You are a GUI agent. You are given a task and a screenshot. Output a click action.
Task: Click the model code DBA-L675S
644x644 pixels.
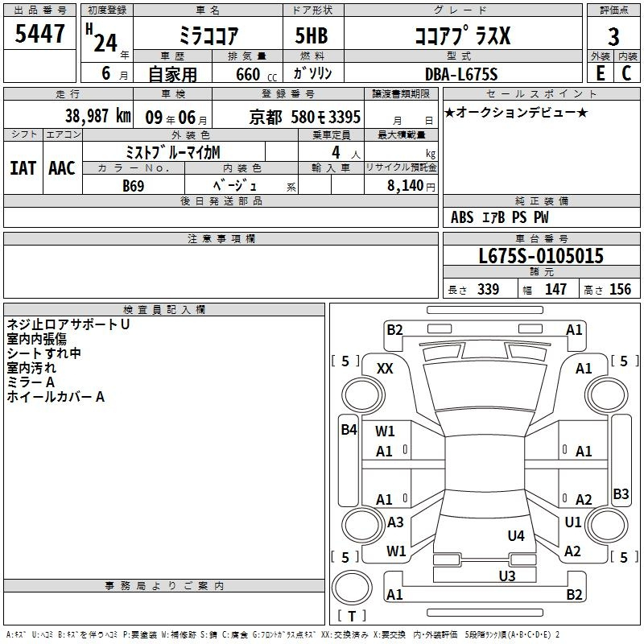[461, 74]
